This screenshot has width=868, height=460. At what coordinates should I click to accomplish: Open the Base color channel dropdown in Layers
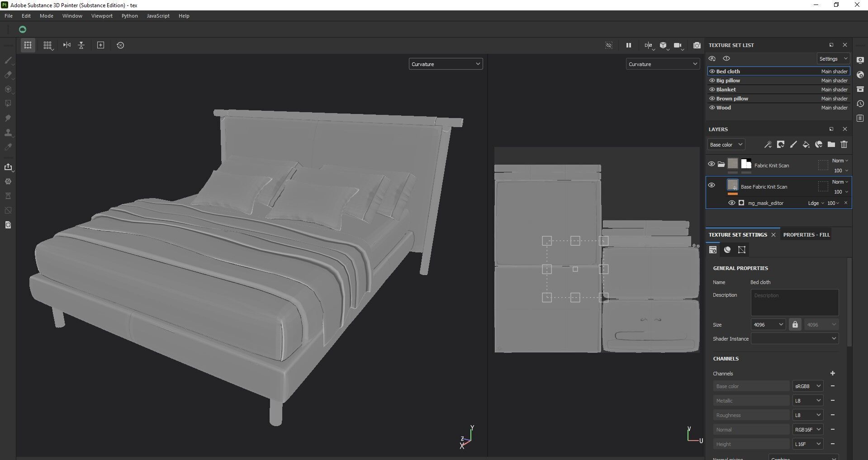[726, 145]
